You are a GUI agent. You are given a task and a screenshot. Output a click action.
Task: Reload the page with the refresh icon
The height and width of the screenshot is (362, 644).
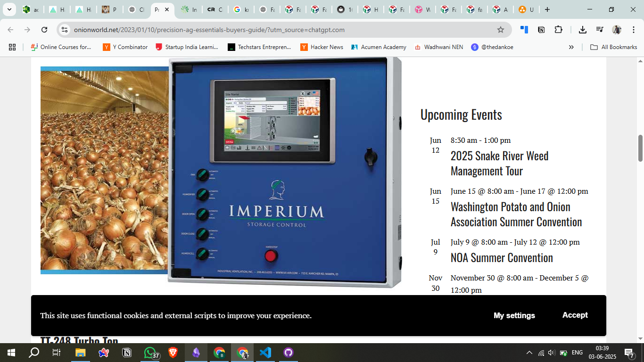coord(44,30)
